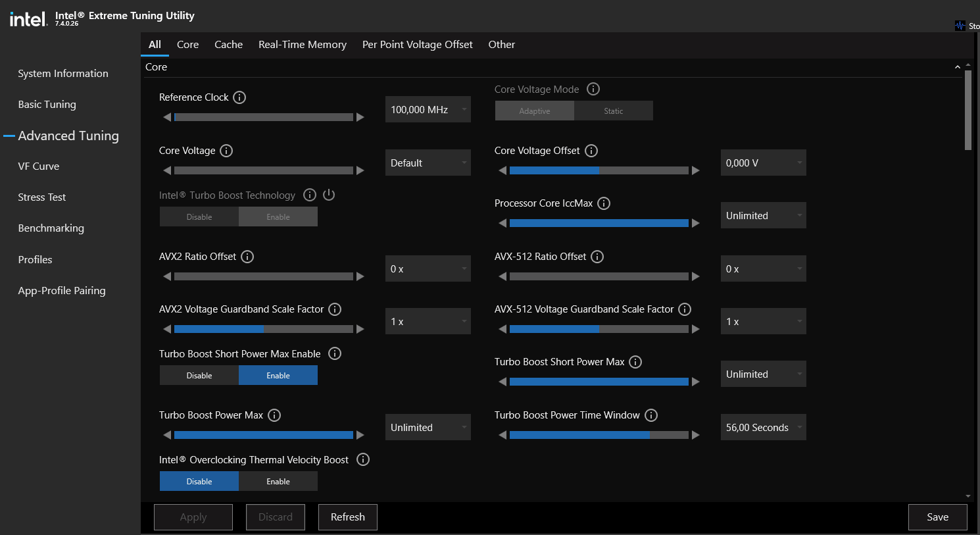Screen dimensions: 980x535
Task: Collapse the Core section
Action: (958, 67)
